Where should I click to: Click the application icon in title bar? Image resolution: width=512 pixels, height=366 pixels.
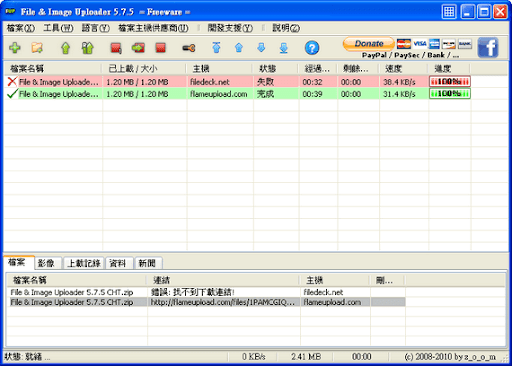tap(10, 12)
